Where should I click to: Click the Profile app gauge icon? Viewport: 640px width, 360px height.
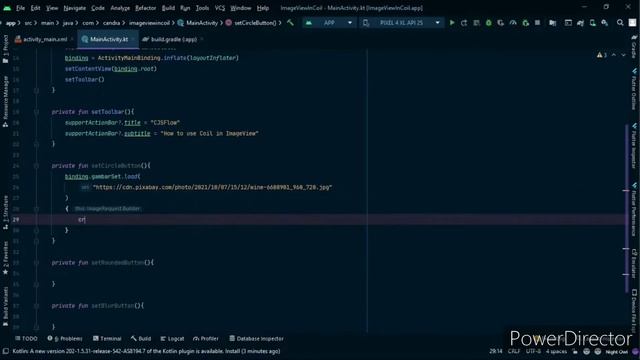tap(513, 23)
